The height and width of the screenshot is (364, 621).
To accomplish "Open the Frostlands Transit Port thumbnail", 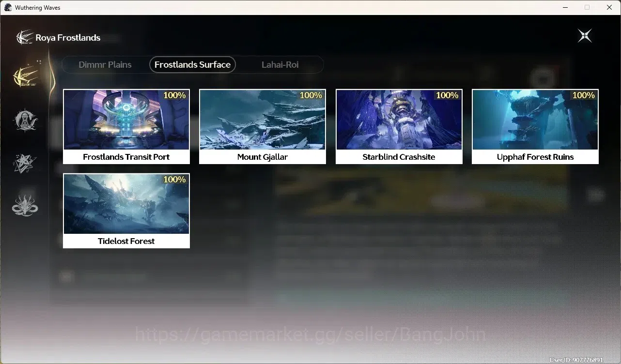I will (x=126, y=120).
